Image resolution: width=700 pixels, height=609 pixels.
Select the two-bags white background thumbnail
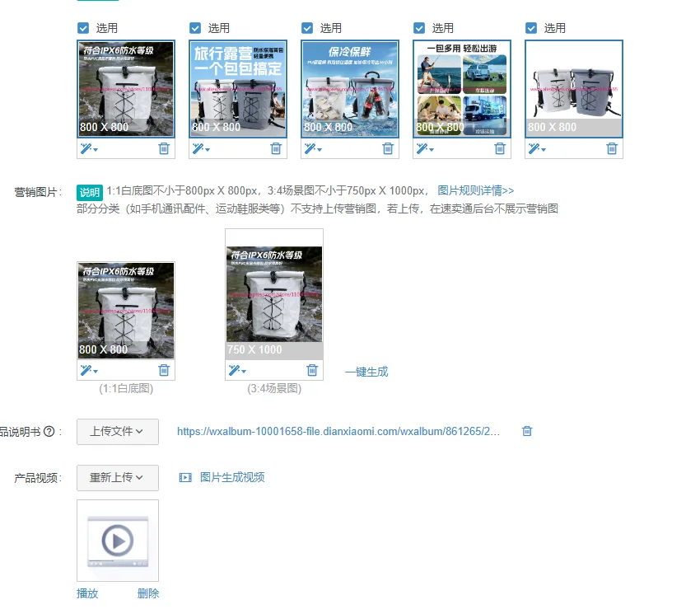[x=574, y=89]
